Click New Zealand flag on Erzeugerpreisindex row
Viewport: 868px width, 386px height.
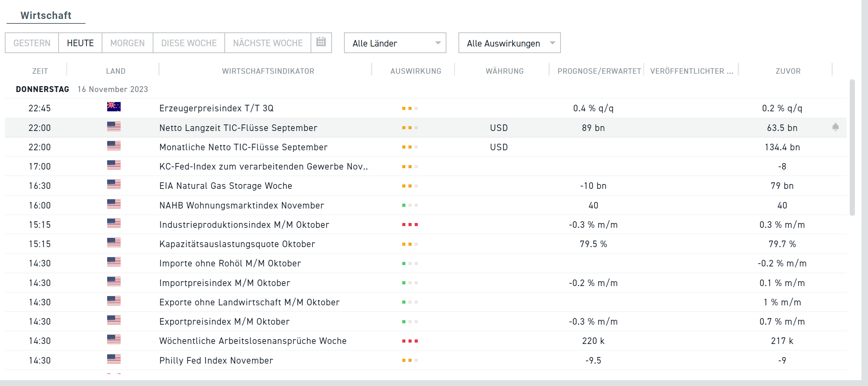point(114,108)
